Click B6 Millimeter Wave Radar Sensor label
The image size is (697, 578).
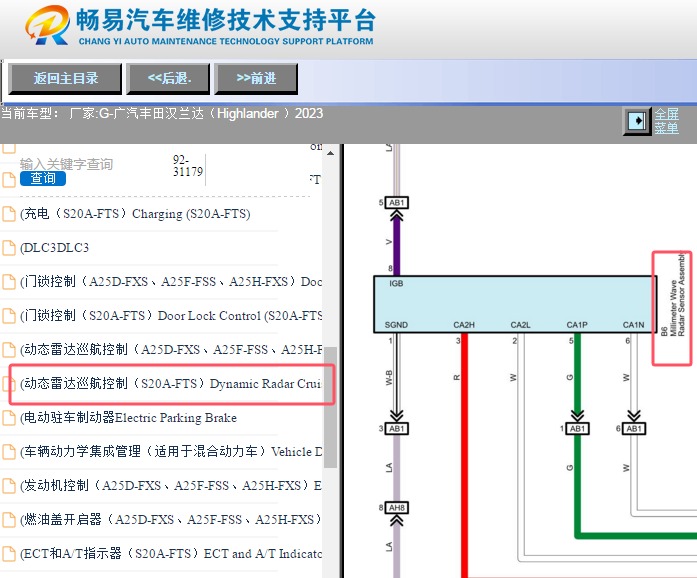tap(673, 296)
